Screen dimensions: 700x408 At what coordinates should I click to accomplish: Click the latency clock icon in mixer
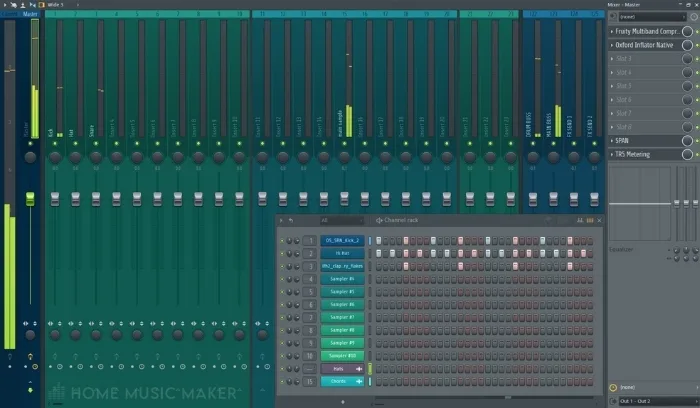613,387
